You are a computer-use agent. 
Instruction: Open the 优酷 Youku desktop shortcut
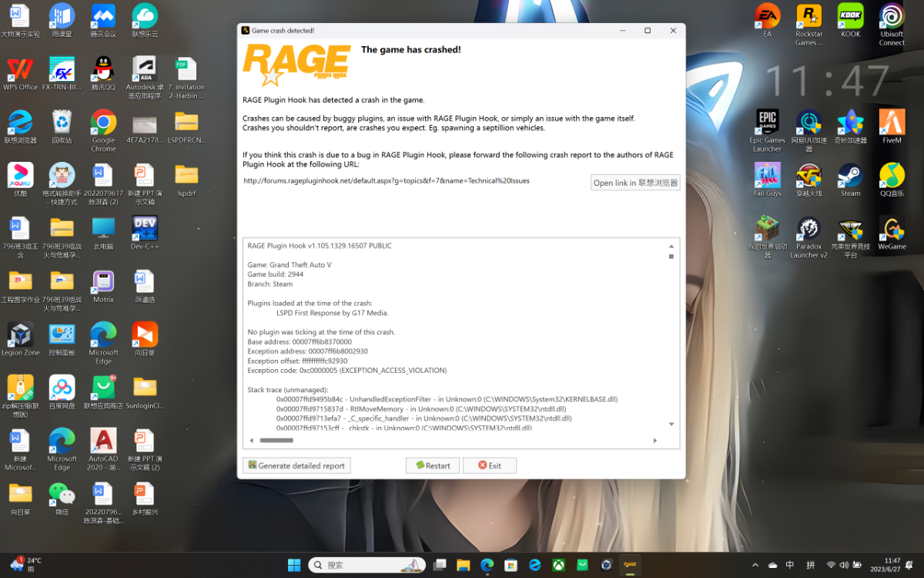(20, 180)
